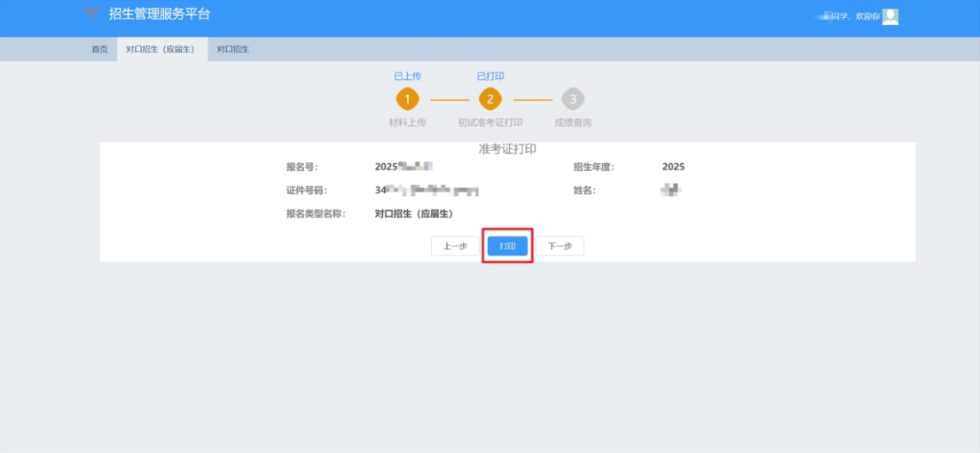
Task: Select step 1 circle for 材料上传
Action: (407, 99)
